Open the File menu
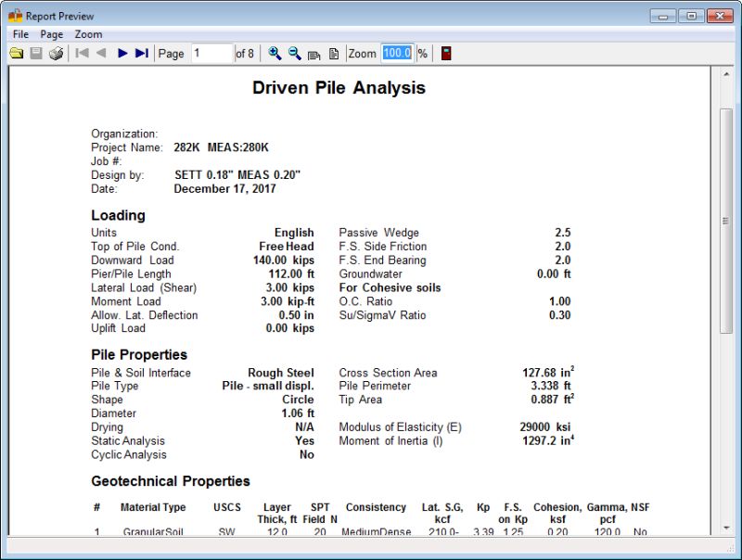The width and height of the screenshot is (742, 560). [x=19, y=34]
